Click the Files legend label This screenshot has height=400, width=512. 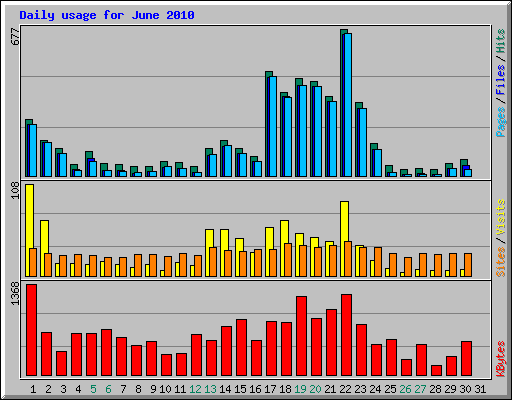click(501, 80)
